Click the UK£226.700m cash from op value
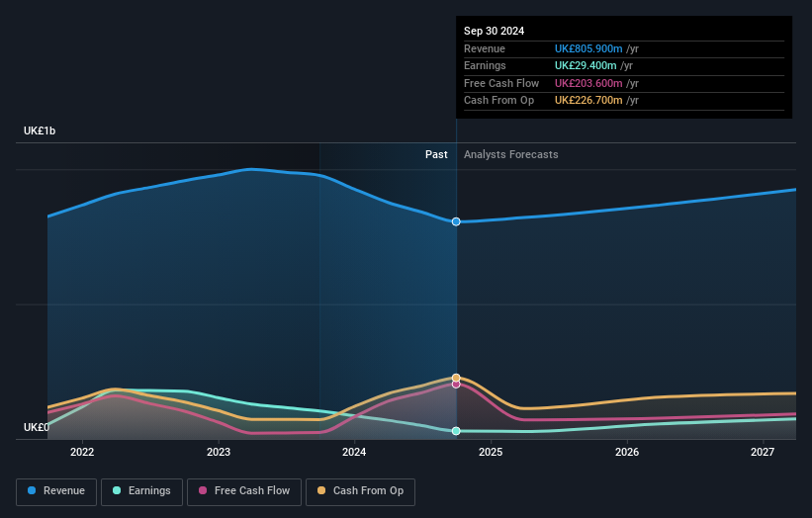Screen dimensions: 812x518 [588, 101]
